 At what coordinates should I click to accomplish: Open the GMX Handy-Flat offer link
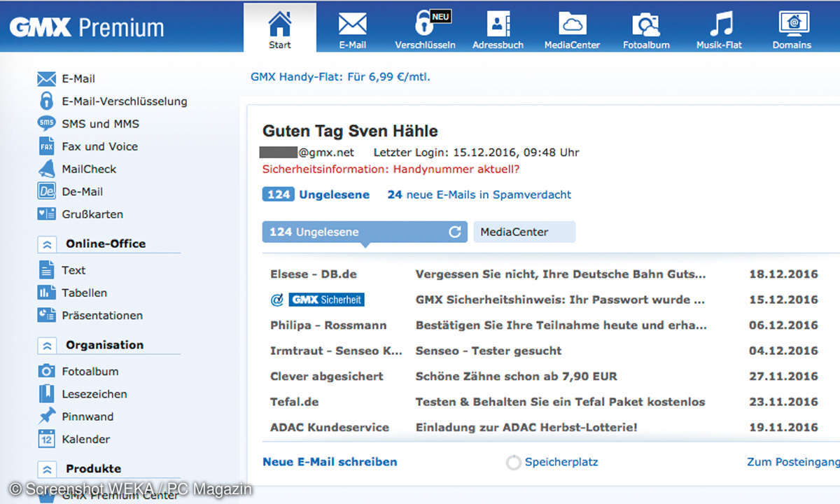coord(340,76)
